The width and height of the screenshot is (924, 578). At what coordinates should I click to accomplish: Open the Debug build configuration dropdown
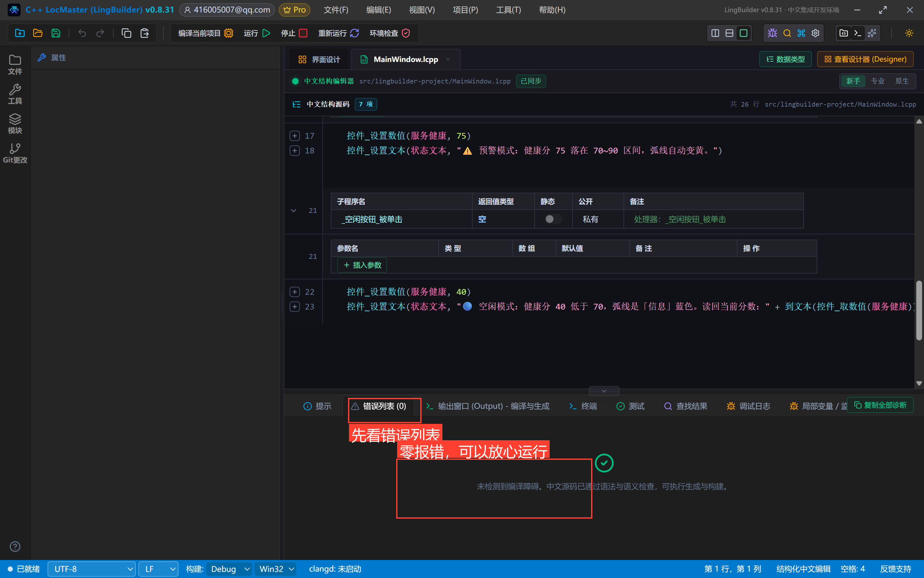(x=229, y=569)
